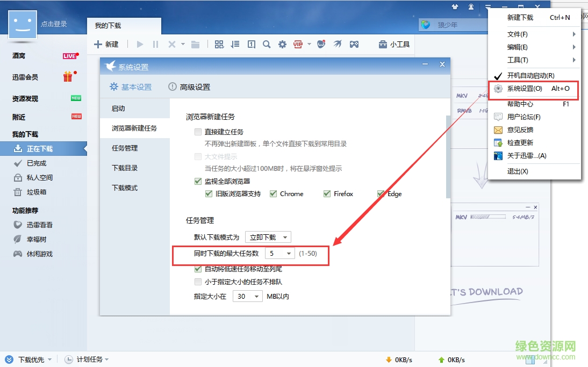Click the task sort icon in the toolbar
The image size is (588, 367).
pyautogui.click(x=235, y=44)
